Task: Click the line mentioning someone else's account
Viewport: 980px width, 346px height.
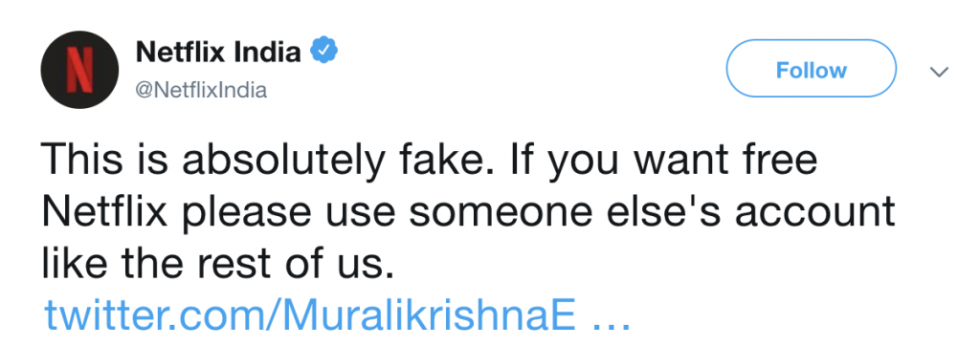Action: point(469,213)
